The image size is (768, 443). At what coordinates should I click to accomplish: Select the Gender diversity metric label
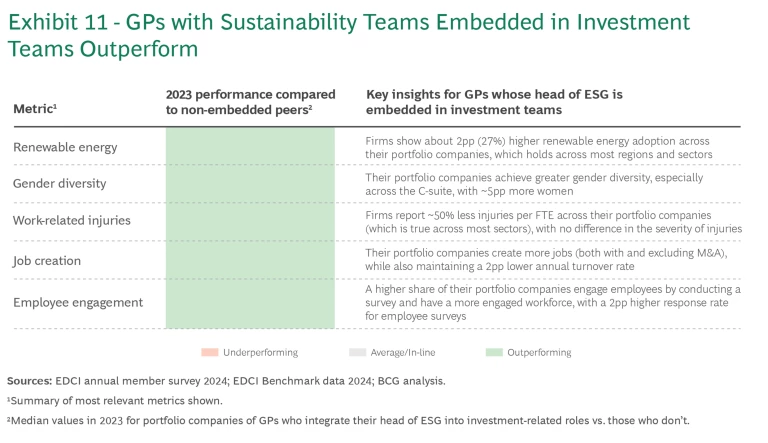pos(64,184)
